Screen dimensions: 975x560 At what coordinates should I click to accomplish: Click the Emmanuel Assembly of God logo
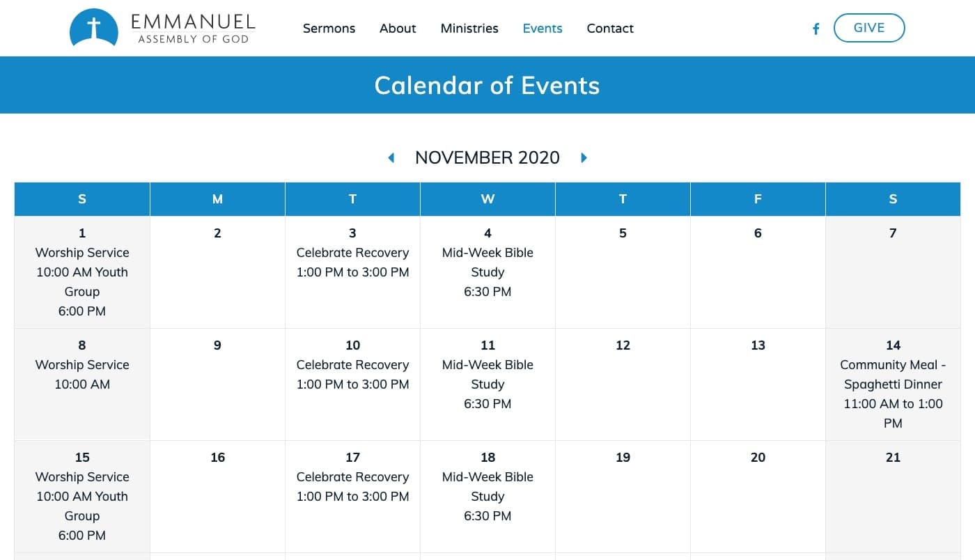point(162,28)
